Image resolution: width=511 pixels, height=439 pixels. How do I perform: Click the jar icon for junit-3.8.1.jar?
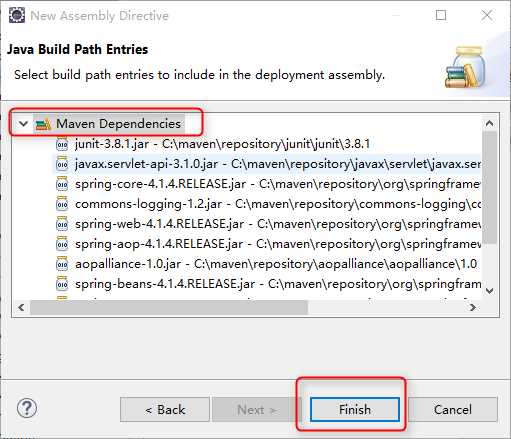tap(62, 144)
